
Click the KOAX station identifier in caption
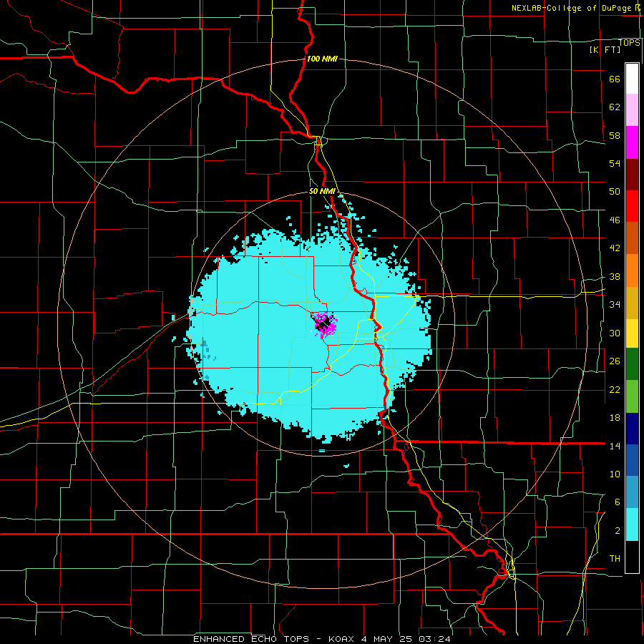[341, 639]
